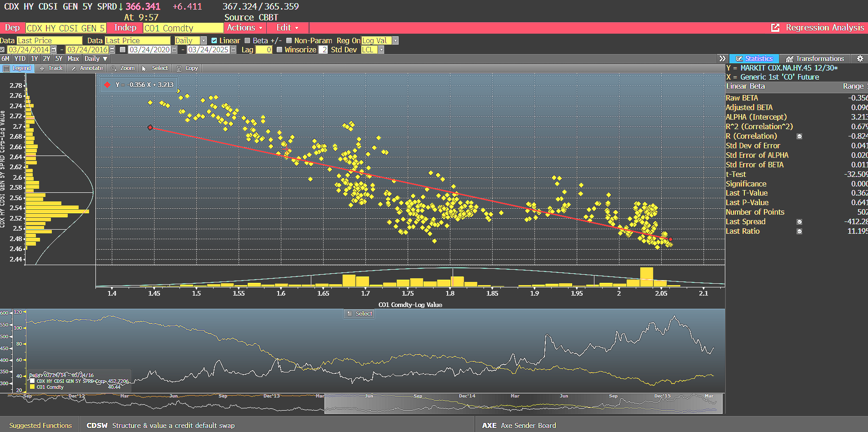Select the 1Y time range

click(x=35, y=59)
